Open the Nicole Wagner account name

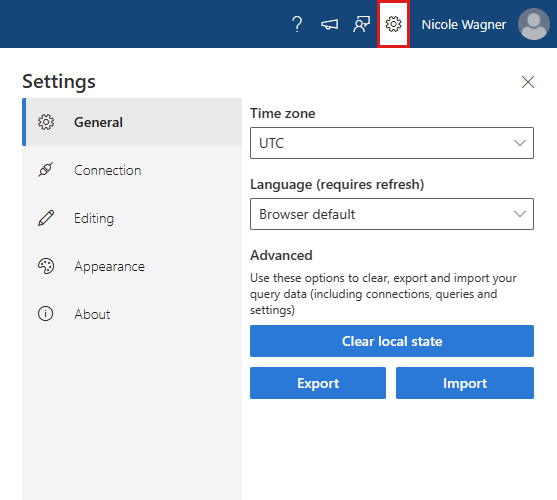463,25
